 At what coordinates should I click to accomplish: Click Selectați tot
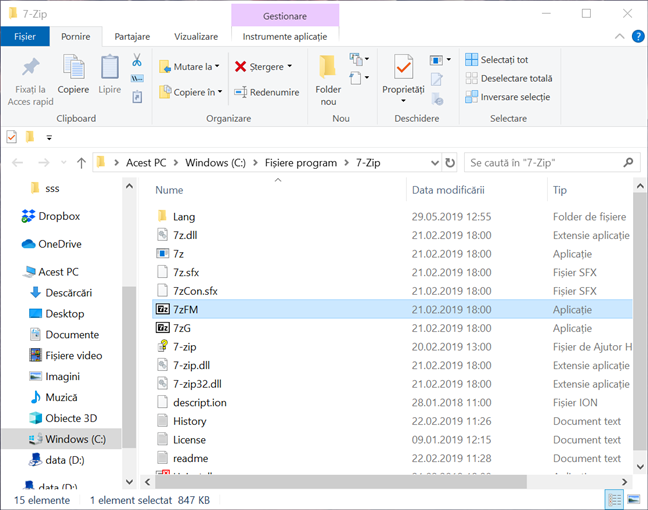(496, 60)
